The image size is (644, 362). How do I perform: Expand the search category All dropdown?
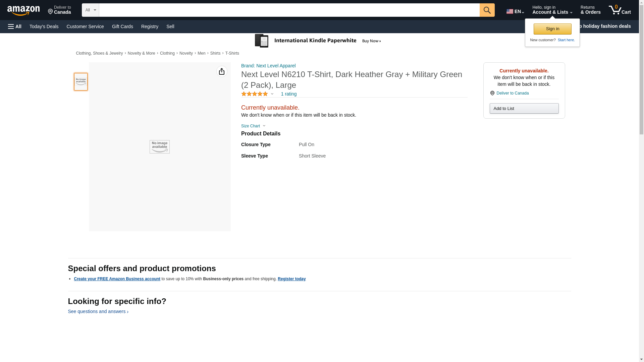(x=90, y=10)
